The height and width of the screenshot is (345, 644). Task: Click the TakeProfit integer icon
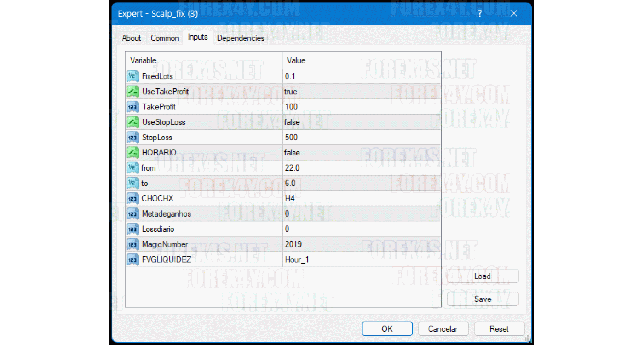(133, 107)
